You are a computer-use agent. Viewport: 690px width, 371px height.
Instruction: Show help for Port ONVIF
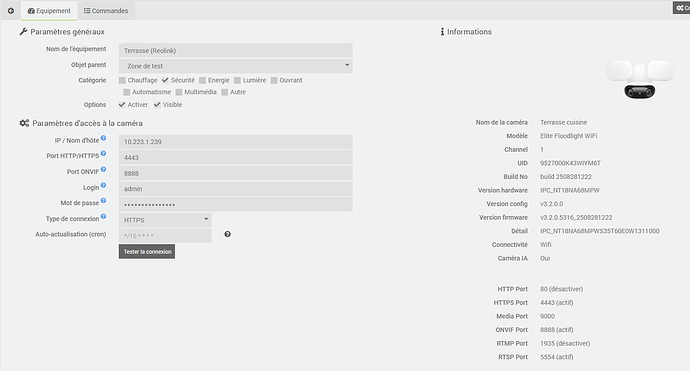click(103, 169)
